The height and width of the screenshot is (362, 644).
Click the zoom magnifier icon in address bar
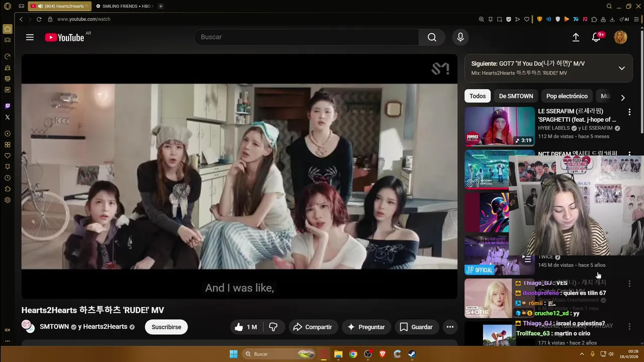click(481, 19)
